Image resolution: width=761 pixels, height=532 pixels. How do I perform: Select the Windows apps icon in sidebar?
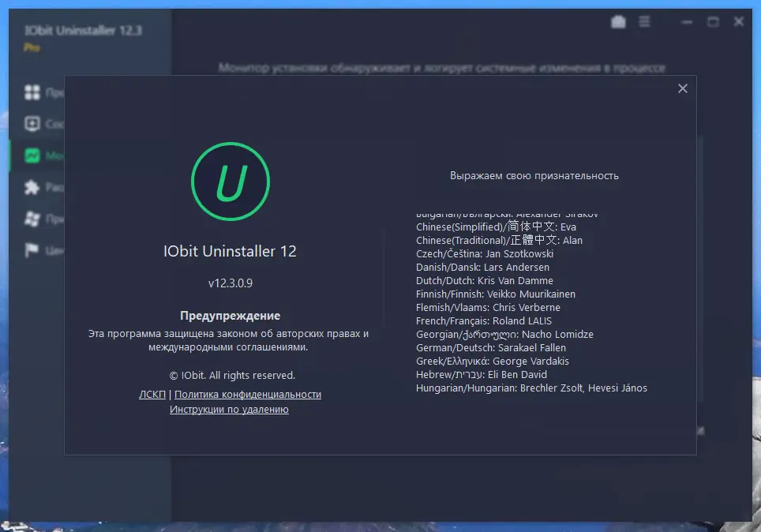pyautogui.click(x=32, y=219)
